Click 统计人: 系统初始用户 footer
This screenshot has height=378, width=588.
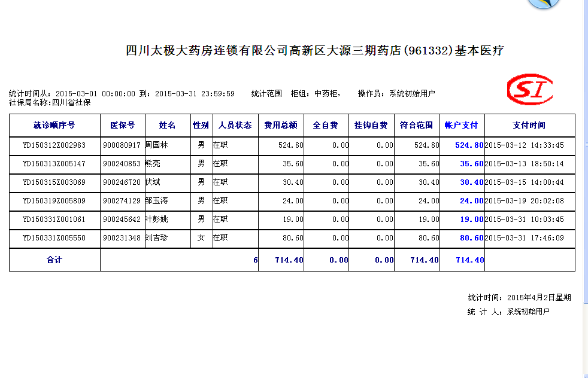(x=508, y=312)
